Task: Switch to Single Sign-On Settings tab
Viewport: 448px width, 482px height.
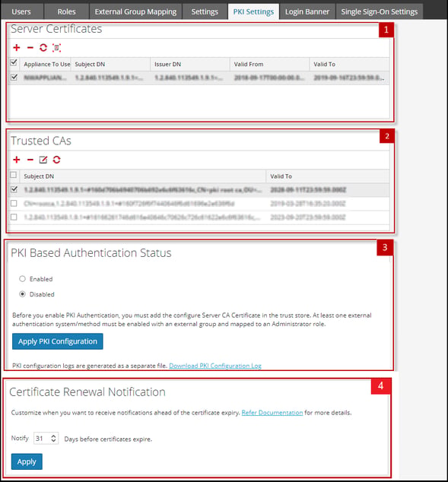Action: click(379, 11)
